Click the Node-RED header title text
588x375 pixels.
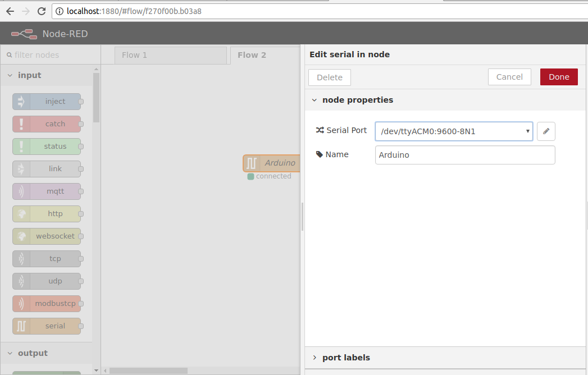tap(65, 34)
